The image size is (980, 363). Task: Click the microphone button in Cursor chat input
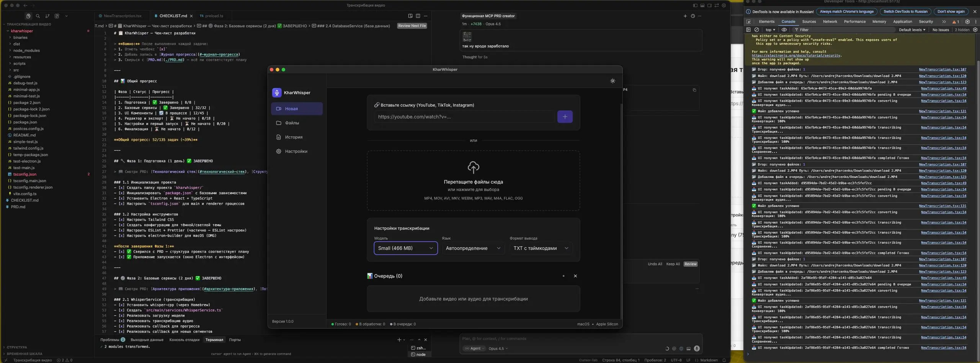coord(697,348)
